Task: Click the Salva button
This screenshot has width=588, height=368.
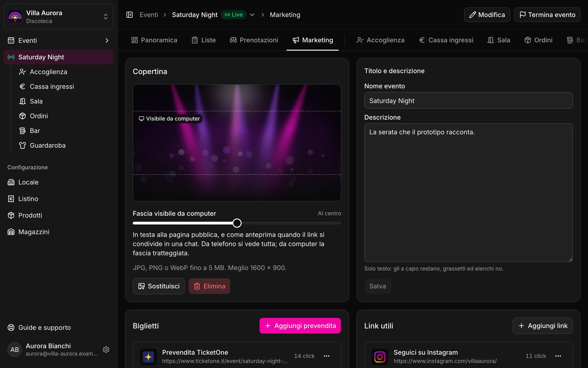Action: [x=378, y=286]
